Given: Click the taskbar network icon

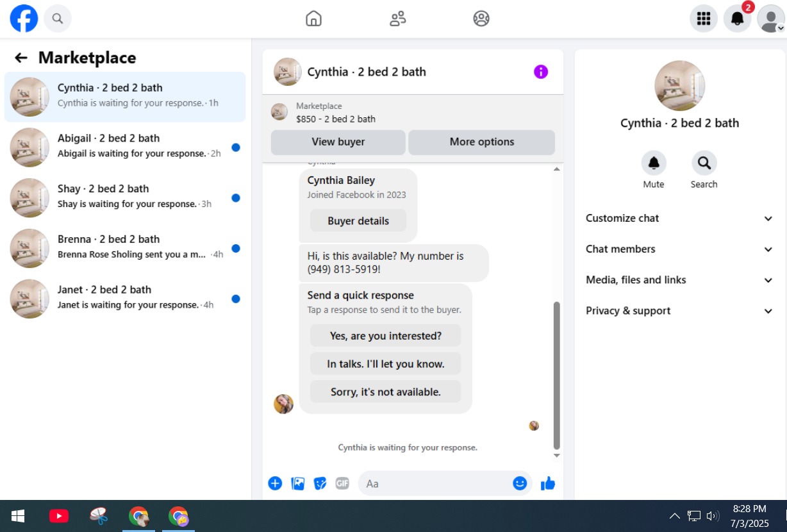Looking at the screenshot, I should coord(694,516).
